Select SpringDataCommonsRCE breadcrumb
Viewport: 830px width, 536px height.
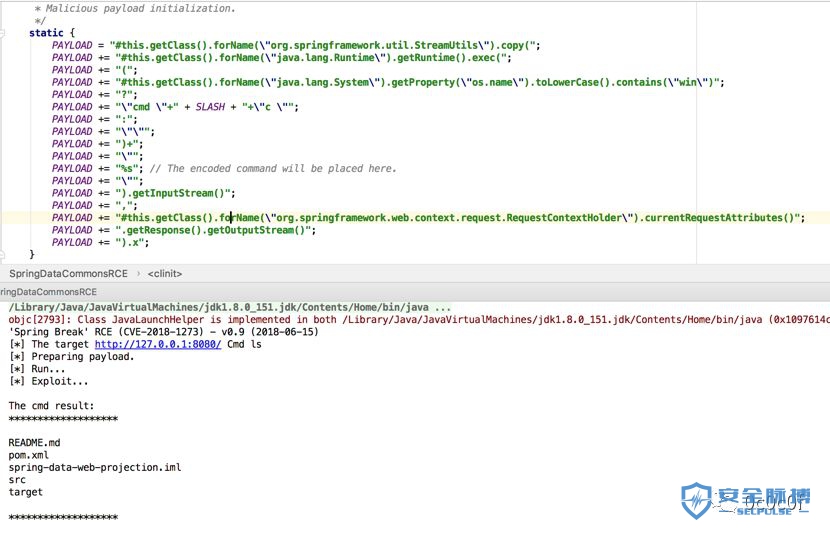[x=68, y=274]
